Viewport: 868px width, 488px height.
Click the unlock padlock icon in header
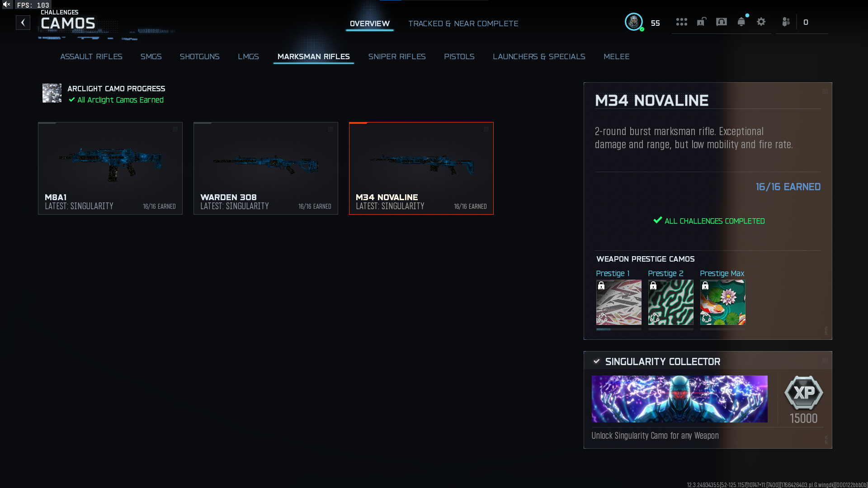tap(701, 22)
